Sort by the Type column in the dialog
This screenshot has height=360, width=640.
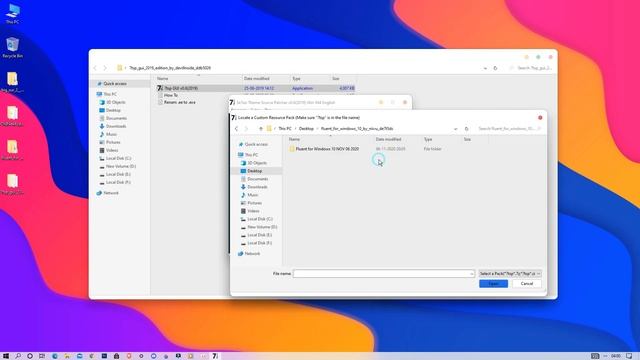428,140
